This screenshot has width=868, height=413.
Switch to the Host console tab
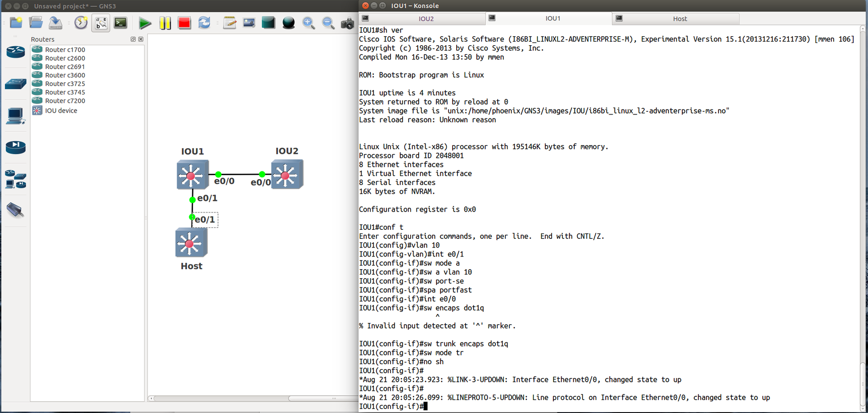680,19
